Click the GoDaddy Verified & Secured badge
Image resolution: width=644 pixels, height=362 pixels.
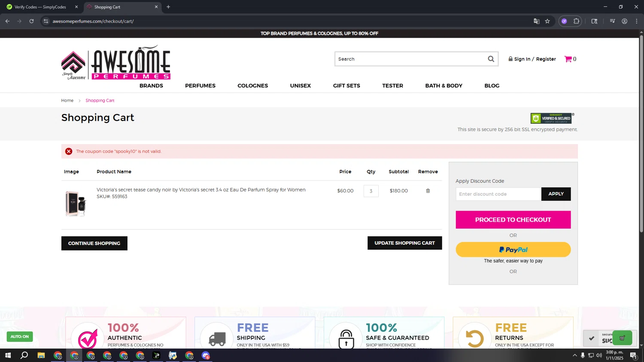click(551, 118)
